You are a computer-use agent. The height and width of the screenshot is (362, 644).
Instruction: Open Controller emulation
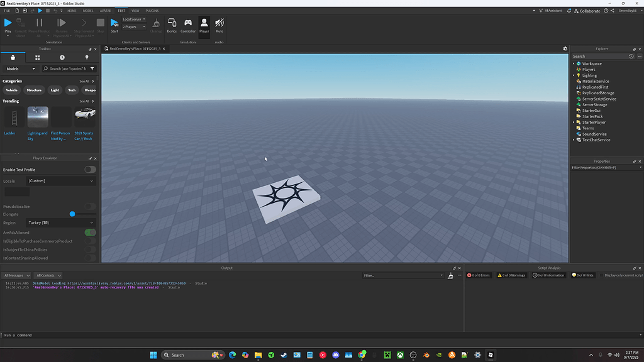tap(188, 25)
